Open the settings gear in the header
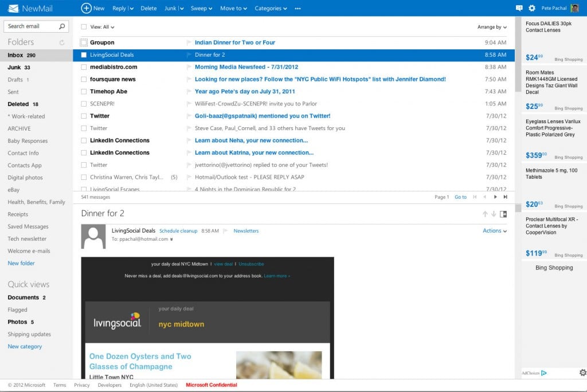This screenshot has width=587, height=392. tap(531, 8)
